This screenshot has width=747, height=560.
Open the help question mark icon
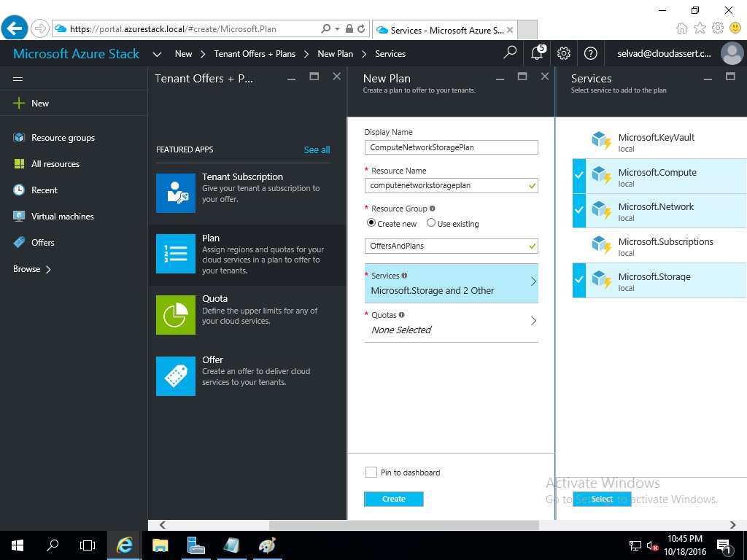(x=591, y=53)
